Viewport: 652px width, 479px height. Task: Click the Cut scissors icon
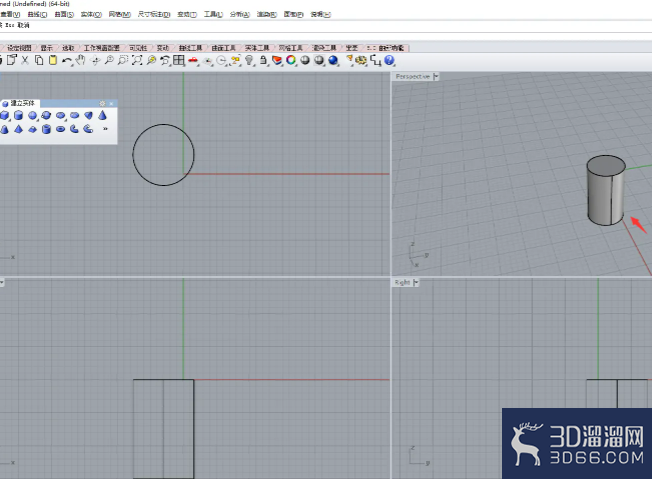coord(25,60)
